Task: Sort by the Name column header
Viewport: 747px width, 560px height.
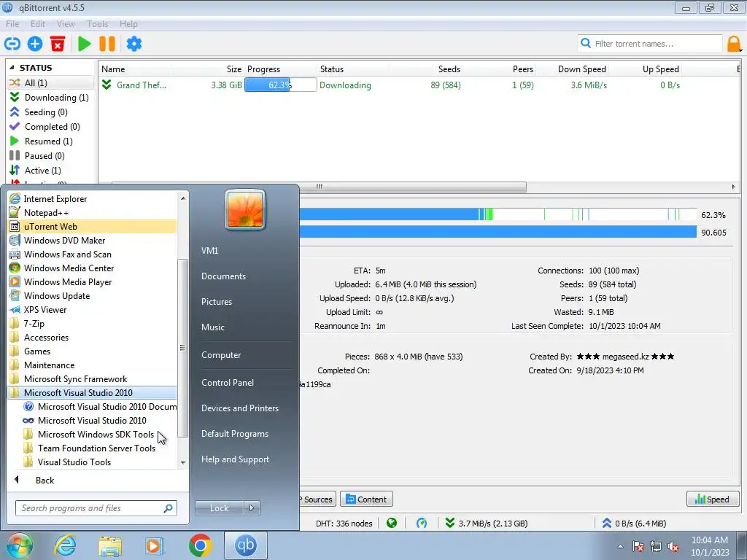Action: click(x=135, y=69)
